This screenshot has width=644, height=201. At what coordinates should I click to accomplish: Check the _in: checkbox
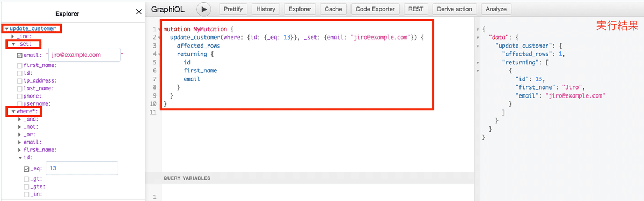point(26,195)
